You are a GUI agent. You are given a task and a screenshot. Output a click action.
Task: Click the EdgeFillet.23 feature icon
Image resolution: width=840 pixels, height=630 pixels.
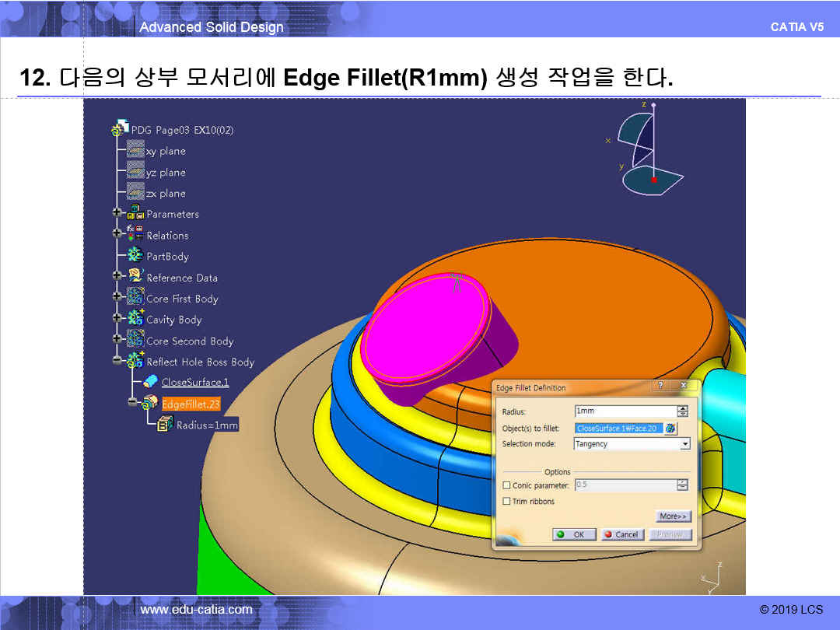point(150,403)
